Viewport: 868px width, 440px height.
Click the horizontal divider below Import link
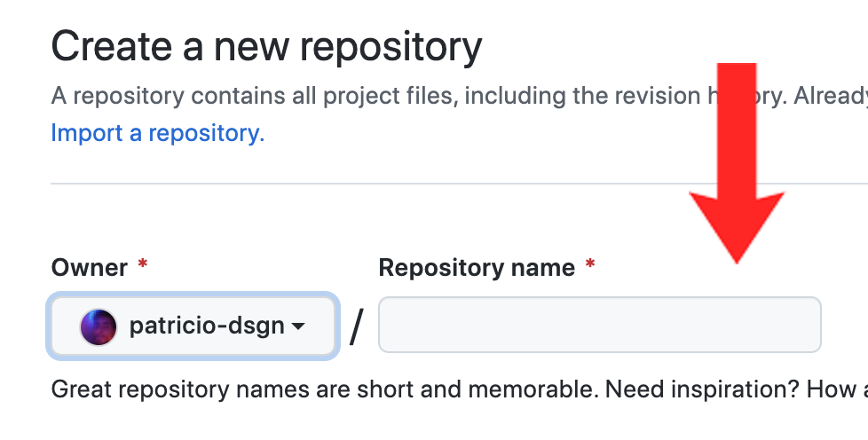point(444,184)
